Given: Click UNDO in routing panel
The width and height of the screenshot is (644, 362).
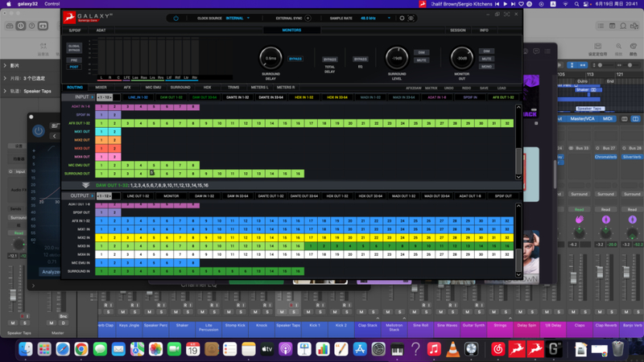Looking at the screenshot, I should click(449, 88).
